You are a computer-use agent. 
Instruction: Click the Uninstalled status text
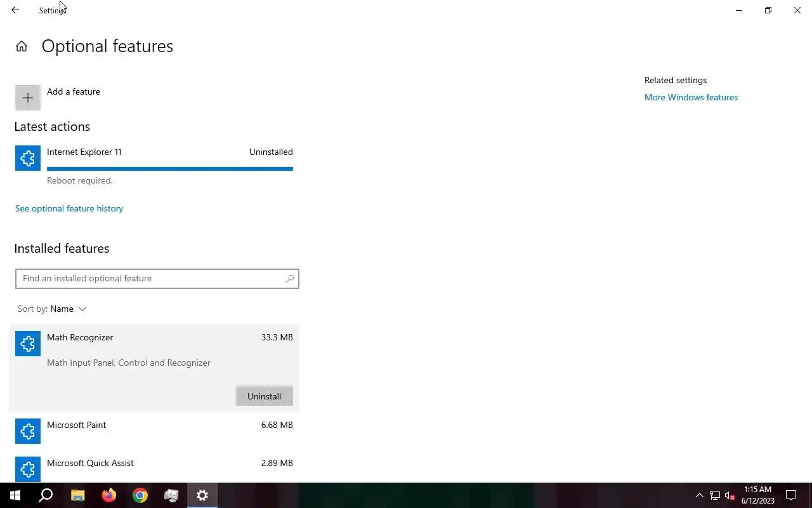point(271,152)
